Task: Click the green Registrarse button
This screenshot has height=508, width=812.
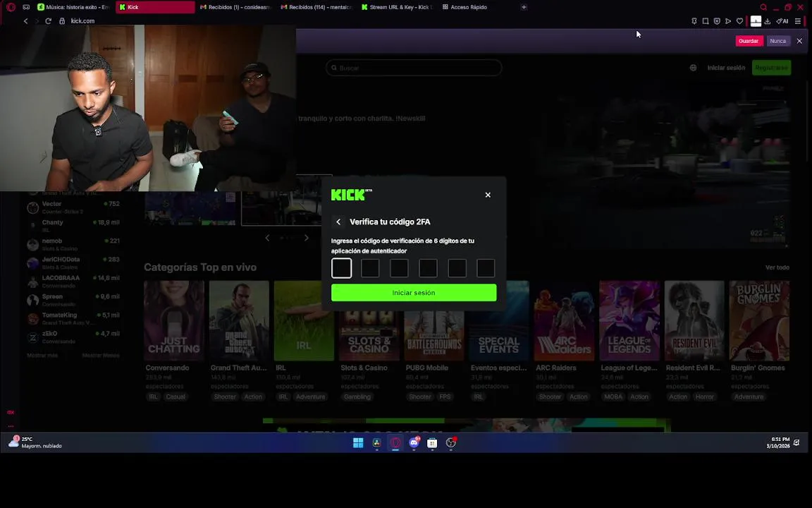Action: [x=771, y=68]
